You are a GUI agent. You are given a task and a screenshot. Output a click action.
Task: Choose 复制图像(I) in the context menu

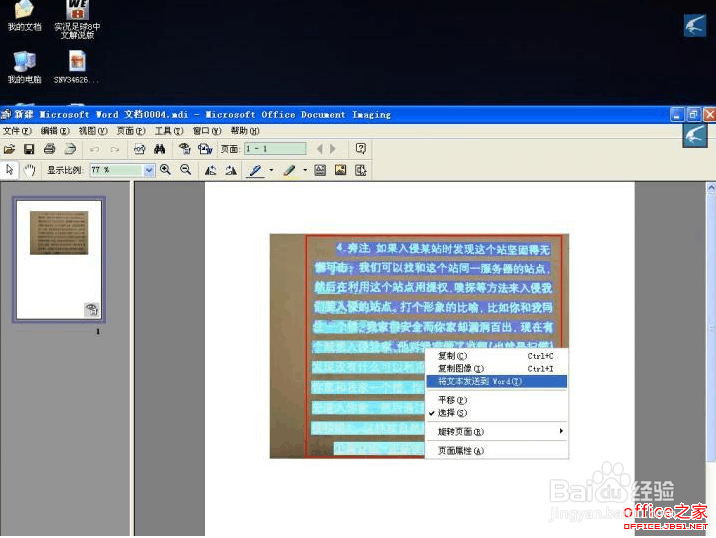click(496, 369)
